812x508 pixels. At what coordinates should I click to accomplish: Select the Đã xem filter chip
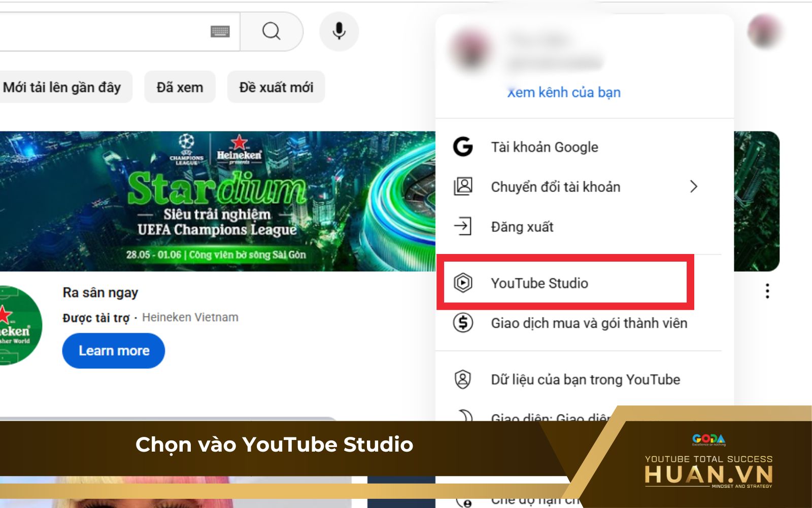(180, 87)
